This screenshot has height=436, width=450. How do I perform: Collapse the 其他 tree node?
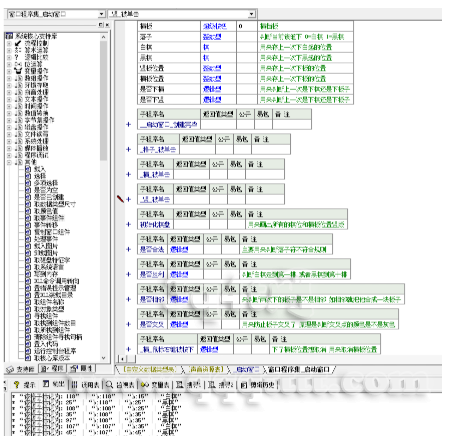coord(9,162)
